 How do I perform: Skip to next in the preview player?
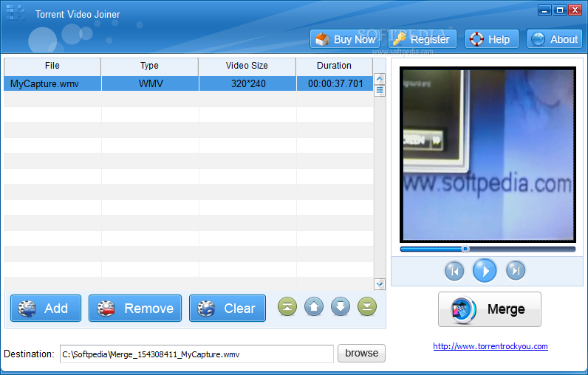(x=516, y=270)
